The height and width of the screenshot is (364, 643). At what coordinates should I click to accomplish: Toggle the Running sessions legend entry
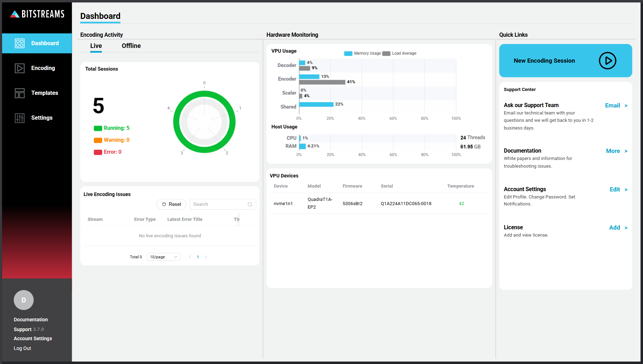coord(112,128)
